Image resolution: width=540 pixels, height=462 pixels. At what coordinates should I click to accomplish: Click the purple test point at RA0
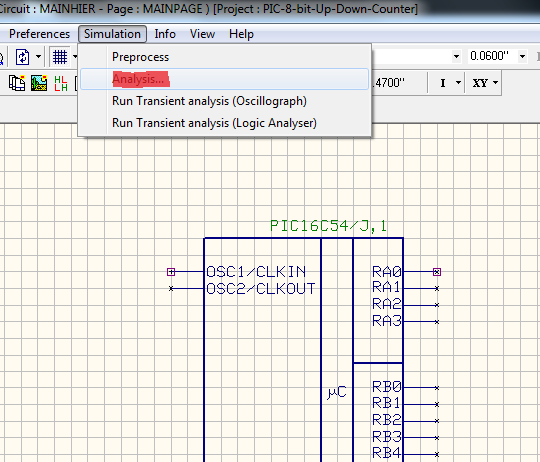click(437, 272)
